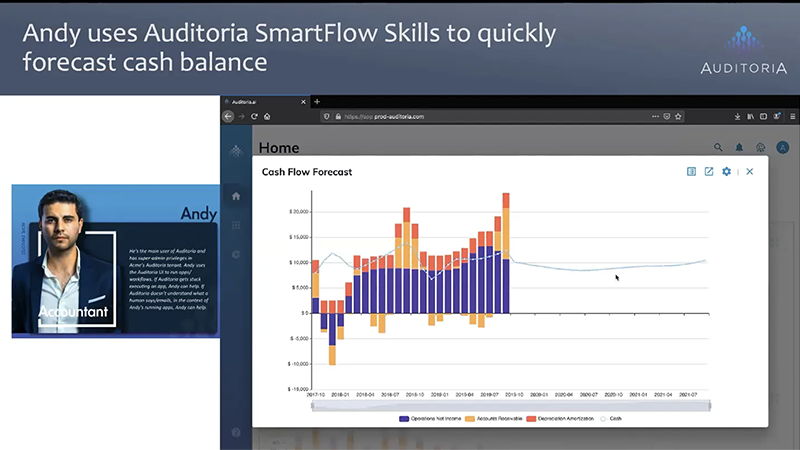800x450 pixels.
Task: Click the left handle of the chart range slider
Action: point(313,406)
